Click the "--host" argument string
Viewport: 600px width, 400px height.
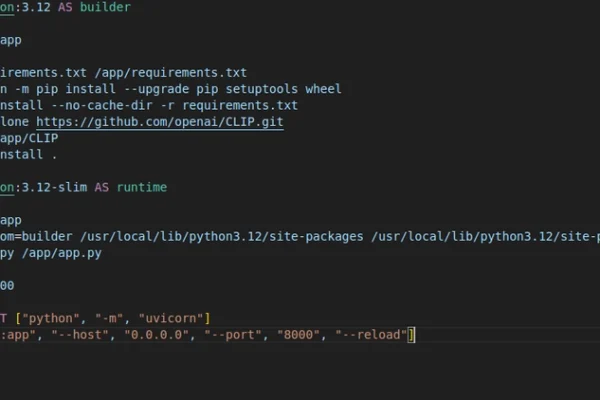(x=80, y=335)
